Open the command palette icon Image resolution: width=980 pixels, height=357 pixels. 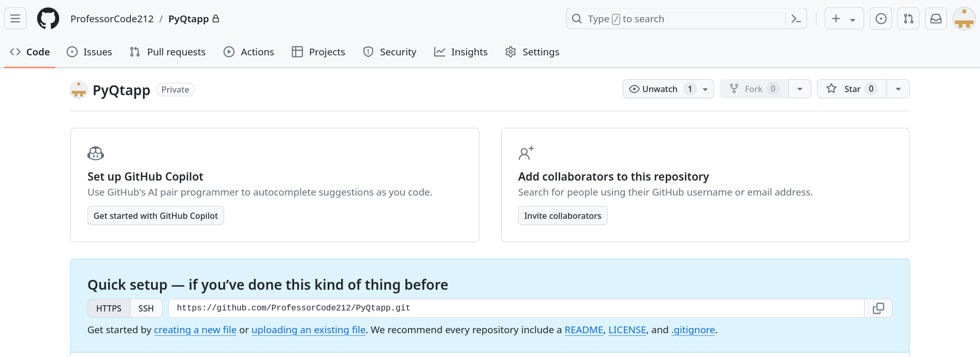796,19
